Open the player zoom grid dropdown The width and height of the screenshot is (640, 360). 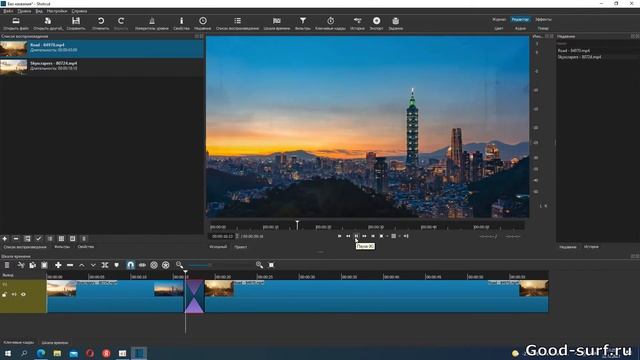(x=394, y=236)
